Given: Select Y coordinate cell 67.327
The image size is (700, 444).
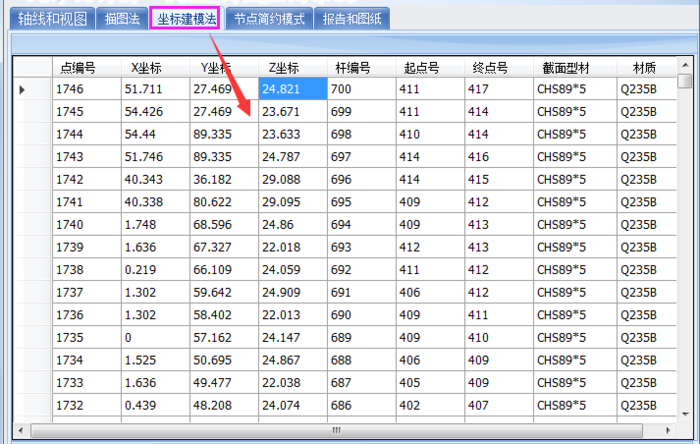Looking at the screenshot, I should [x=225, y=247].
